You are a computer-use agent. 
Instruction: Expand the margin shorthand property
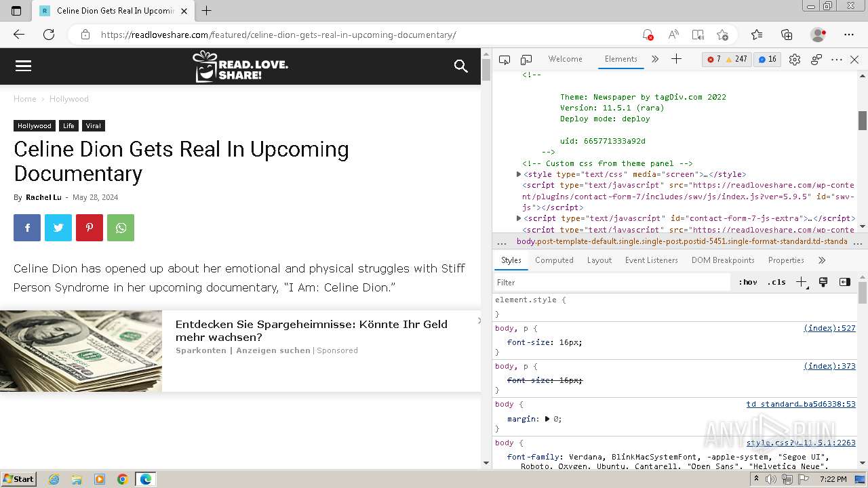[x=547, y=419]
